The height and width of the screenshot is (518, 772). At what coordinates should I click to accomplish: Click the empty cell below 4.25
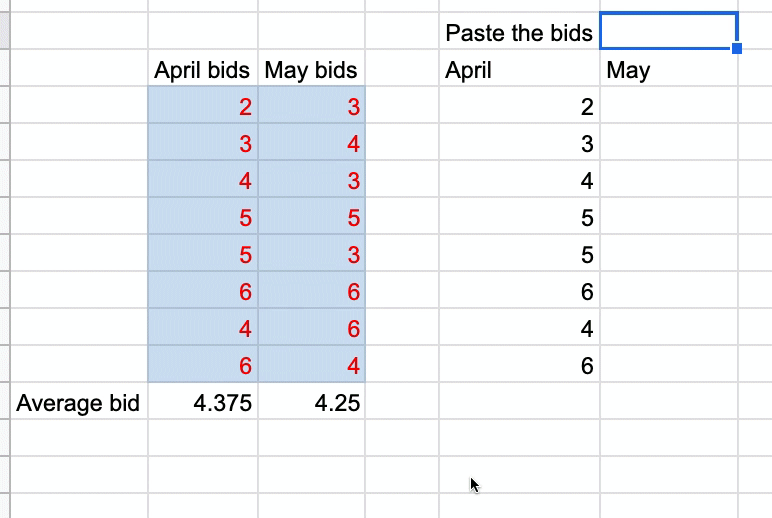pos(311,438)
